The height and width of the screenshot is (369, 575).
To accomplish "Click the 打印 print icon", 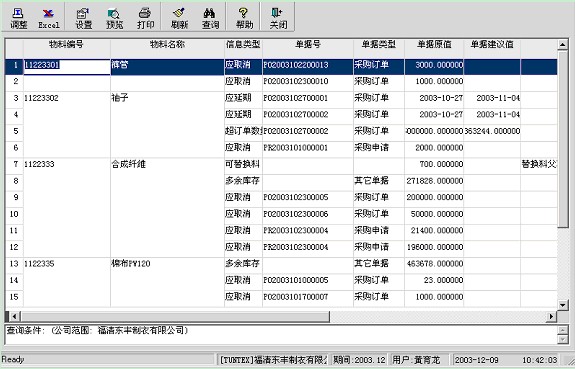I will pos(145,18).
